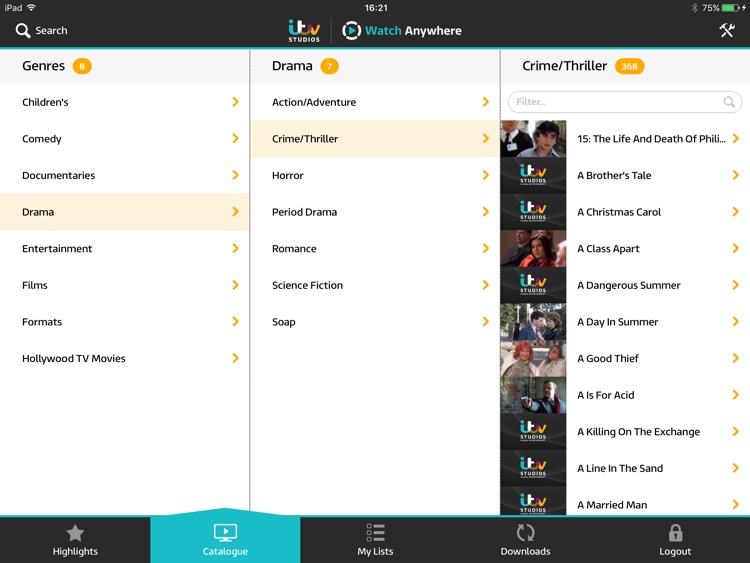This screenshot has width=750, height=563.
Task: Tap the Search magnifier icon
Action: [x=22, y=31]
